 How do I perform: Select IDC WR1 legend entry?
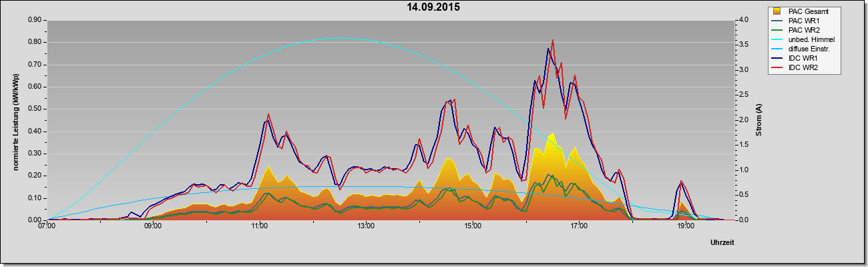[803, 58]
